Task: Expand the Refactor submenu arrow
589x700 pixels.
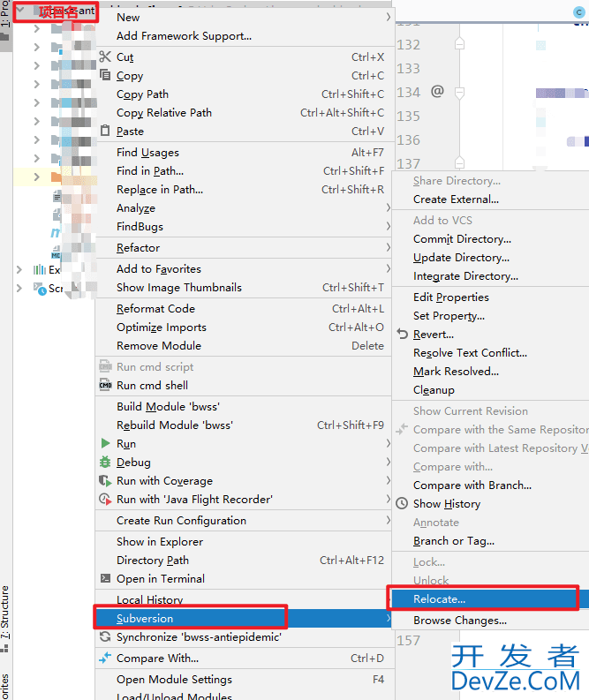Action: pyautogui.click(x=388, y=247)
